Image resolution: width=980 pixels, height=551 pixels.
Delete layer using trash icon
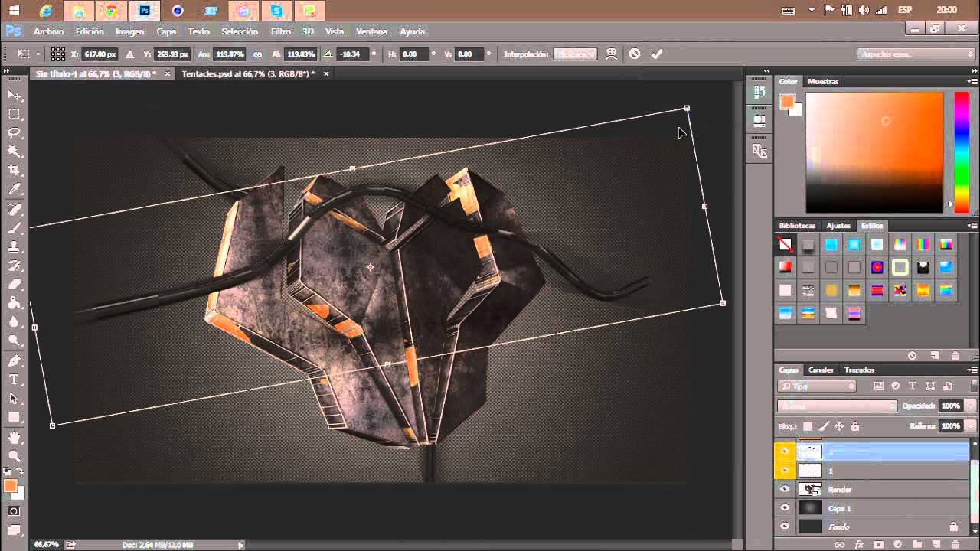(955, 545)
